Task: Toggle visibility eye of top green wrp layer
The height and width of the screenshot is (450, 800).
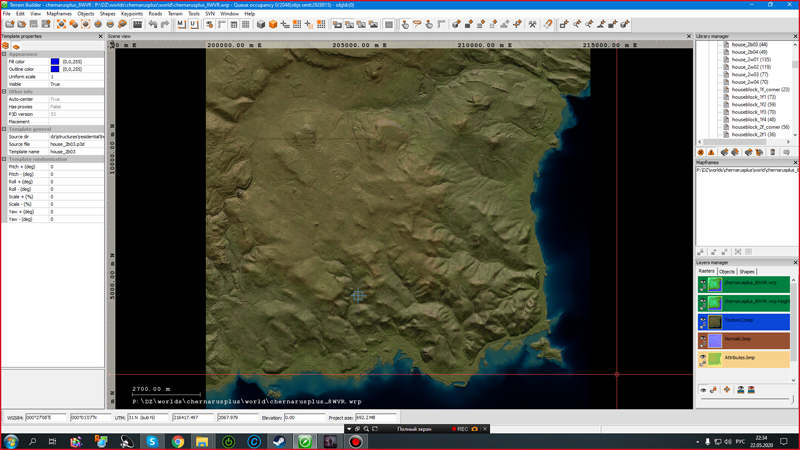Action: pyautogui.click(x=703, y=284)
